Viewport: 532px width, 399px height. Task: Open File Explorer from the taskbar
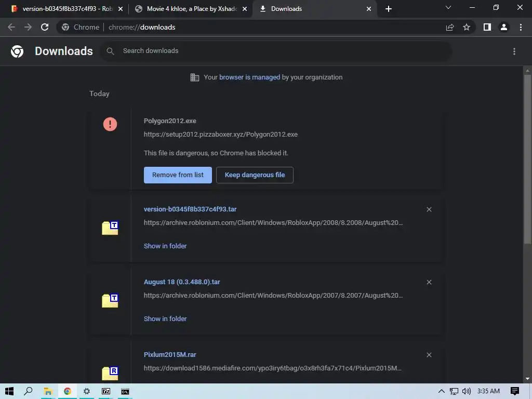point(48,391)
